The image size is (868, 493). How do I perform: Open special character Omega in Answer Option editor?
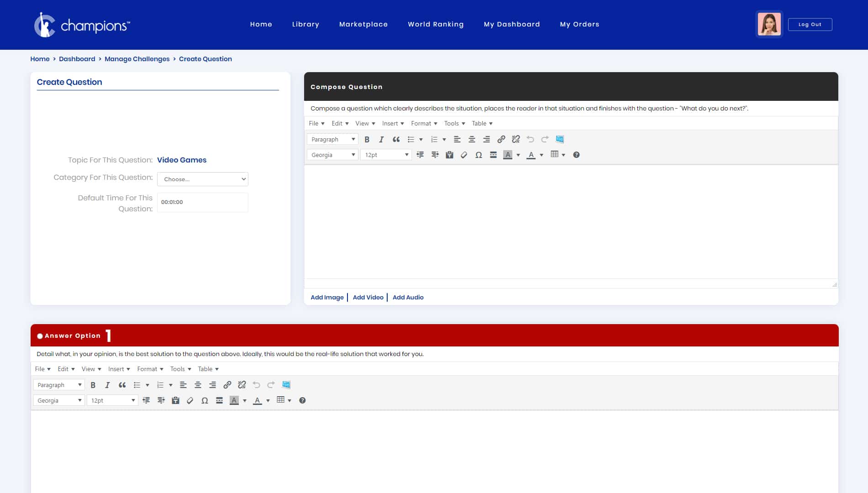point(205,401)
